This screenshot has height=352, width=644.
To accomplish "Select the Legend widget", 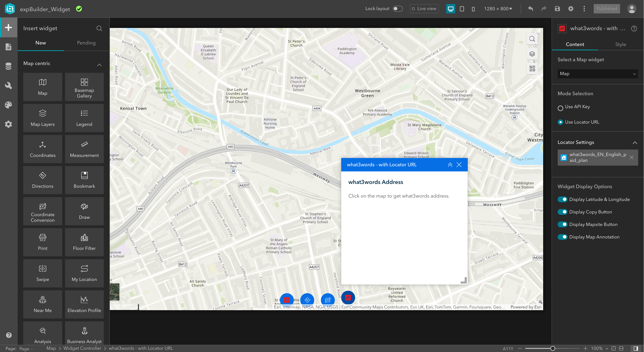I will click(x=84, y=118).
